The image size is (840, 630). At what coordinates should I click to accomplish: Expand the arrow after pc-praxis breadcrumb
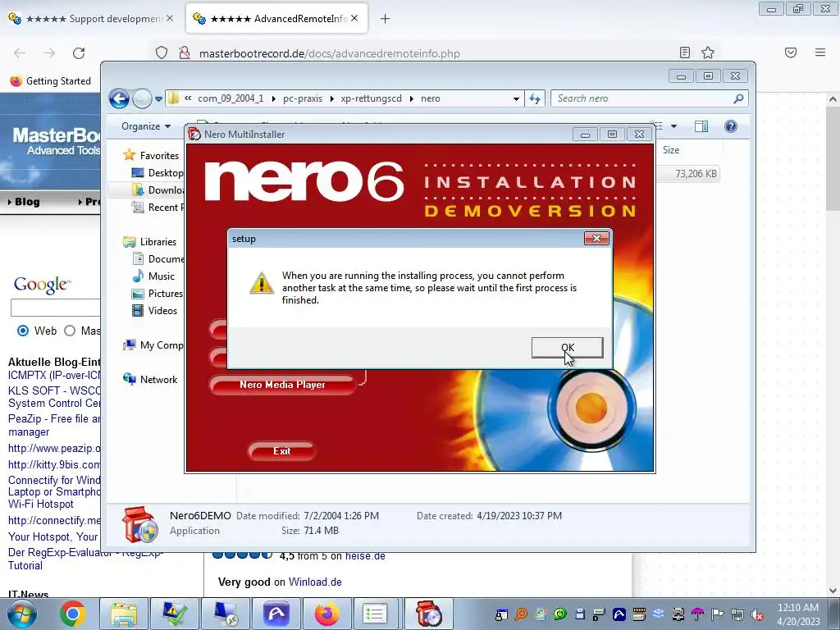pos(332,98)
